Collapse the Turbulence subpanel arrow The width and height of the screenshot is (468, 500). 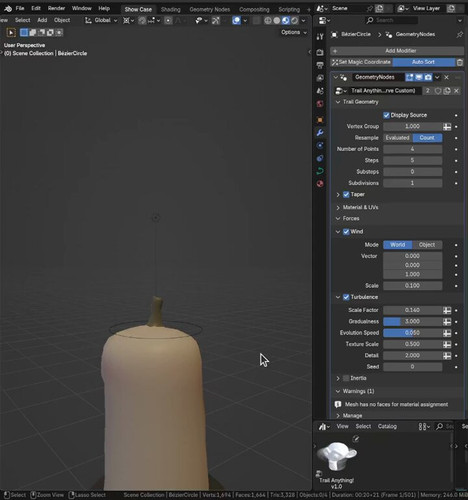tap(338, 297)
